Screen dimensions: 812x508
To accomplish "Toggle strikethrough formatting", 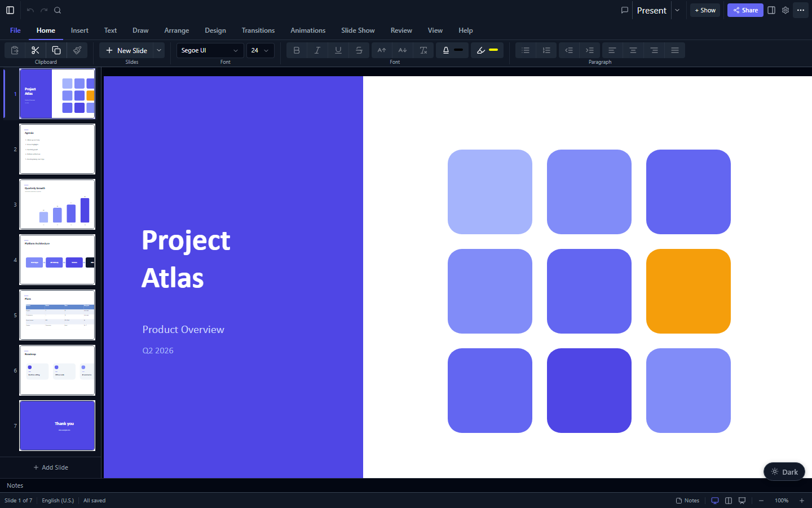I will click(x=359, y=50).
